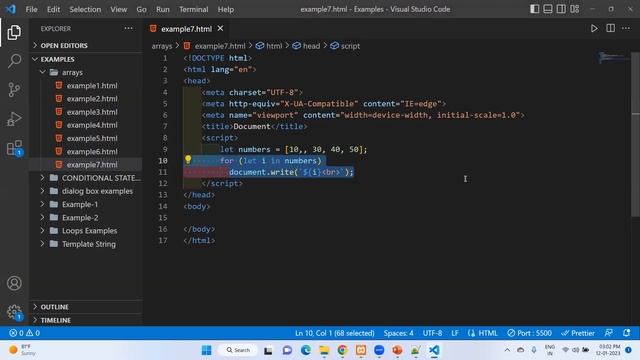Click the errors and warnings status indicator

[24, 333]
